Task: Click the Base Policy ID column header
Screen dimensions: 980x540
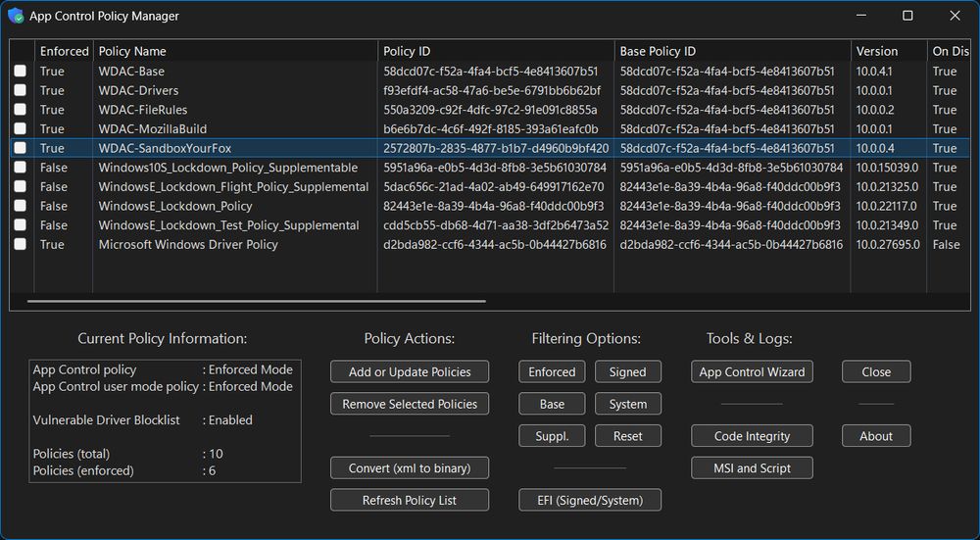Action: click(x=732, y=51)
